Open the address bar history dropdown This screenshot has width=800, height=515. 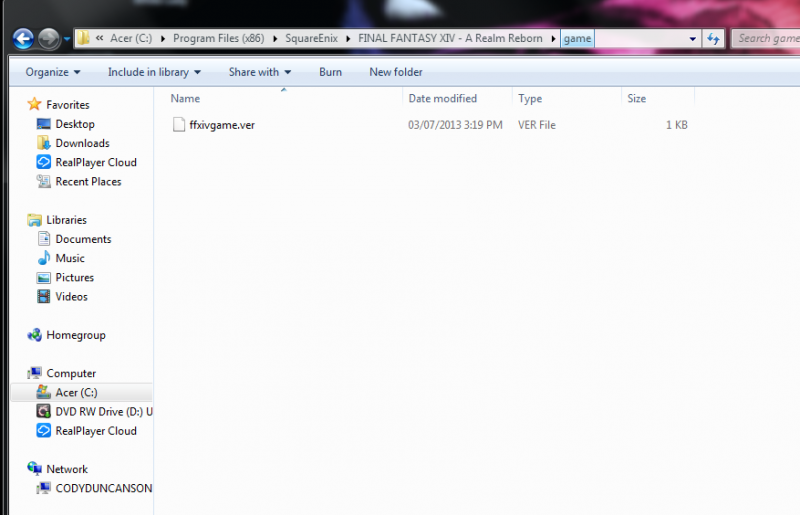pos(692,39)
